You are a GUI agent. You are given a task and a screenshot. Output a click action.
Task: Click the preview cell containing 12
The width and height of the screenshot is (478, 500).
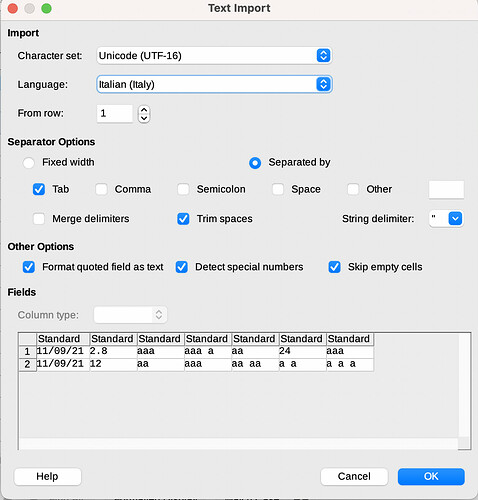pyautogui.click(x=113, y=364)
